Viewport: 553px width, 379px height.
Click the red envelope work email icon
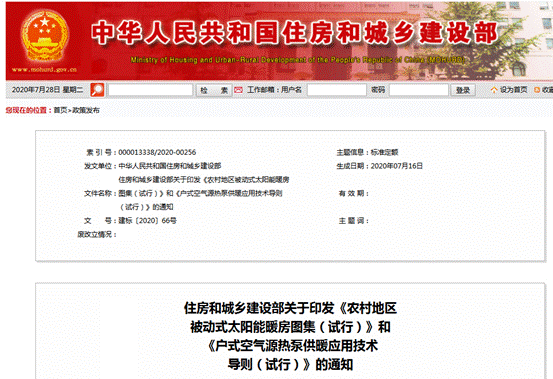click(x=239, y=90)
